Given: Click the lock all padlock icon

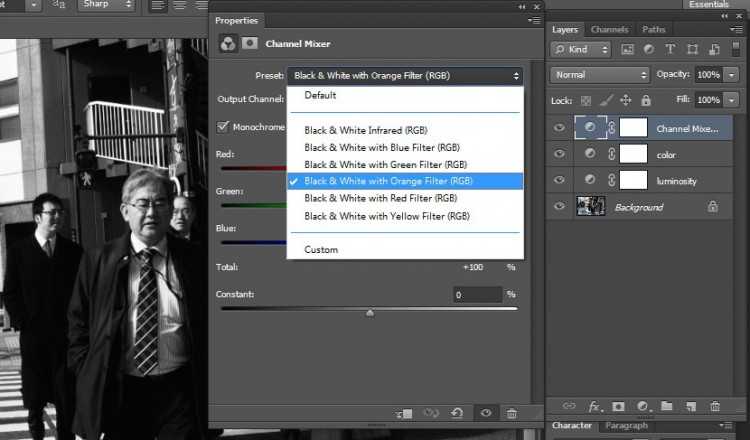Looking at the screenshot, I should [647, 100].
